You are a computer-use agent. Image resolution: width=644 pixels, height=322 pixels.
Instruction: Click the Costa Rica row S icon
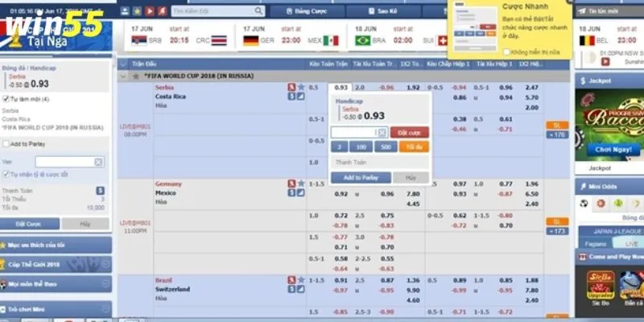point(291,97)
